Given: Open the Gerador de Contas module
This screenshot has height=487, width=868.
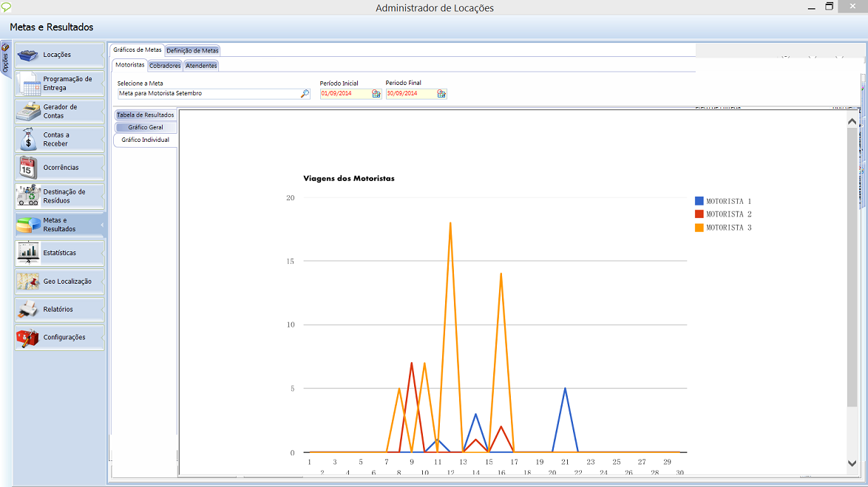Looking at the screenshot, I should point(59,112).
